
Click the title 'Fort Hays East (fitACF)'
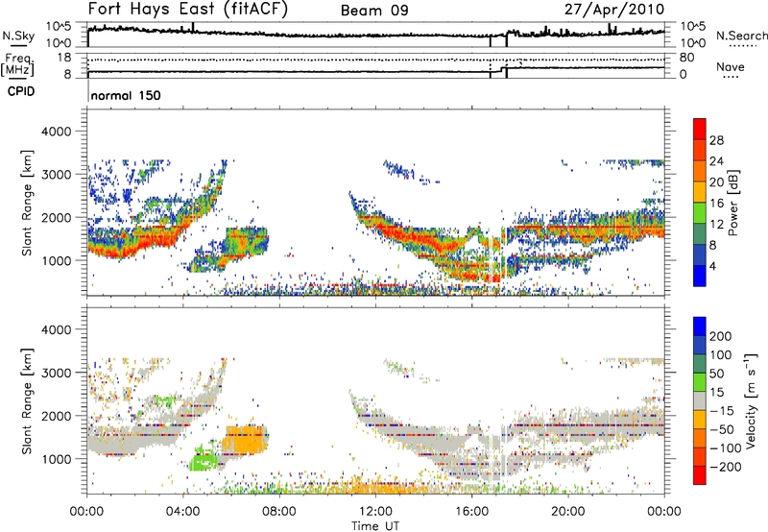tap(187, 9)
